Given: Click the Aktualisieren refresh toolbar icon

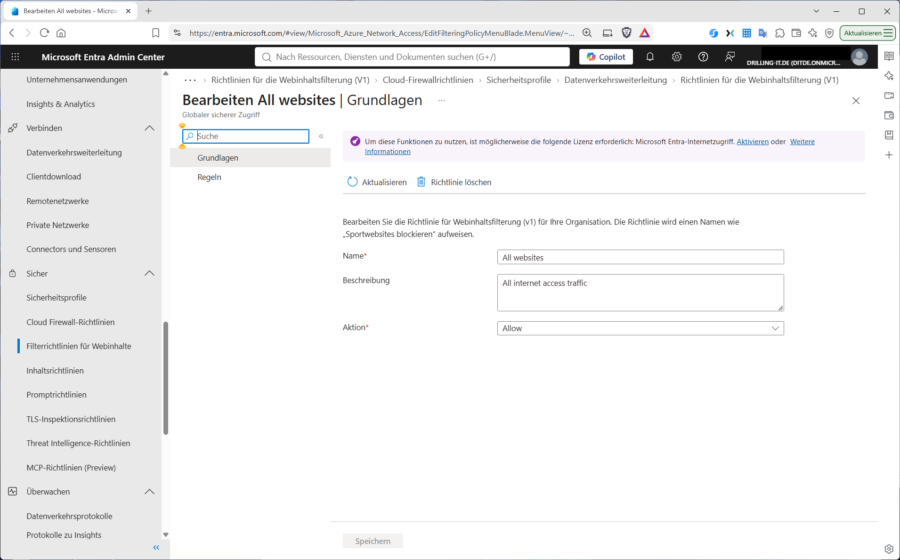Looking at the screenshot, I should click(352, 182).
